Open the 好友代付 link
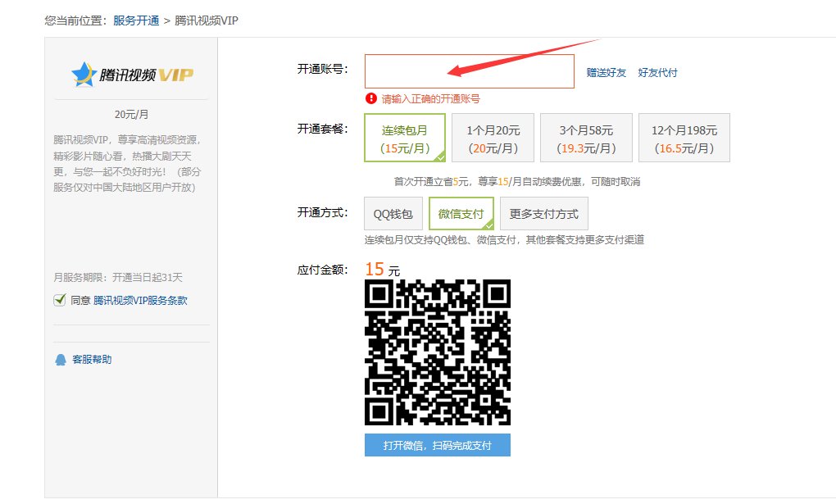 click(657, 73)
